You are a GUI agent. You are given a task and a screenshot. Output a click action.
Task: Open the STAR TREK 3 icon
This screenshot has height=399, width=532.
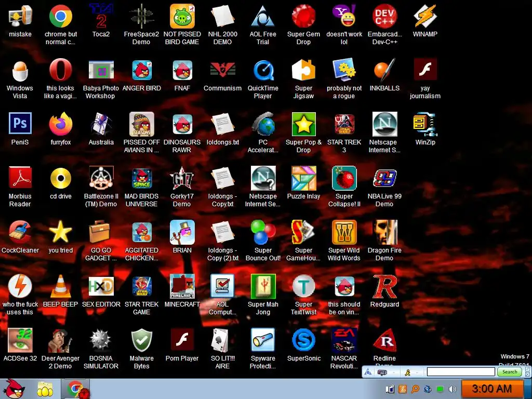344,124
